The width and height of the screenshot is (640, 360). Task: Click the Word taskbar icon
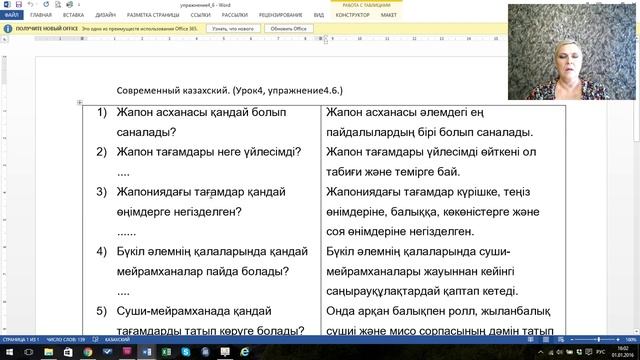147,352
